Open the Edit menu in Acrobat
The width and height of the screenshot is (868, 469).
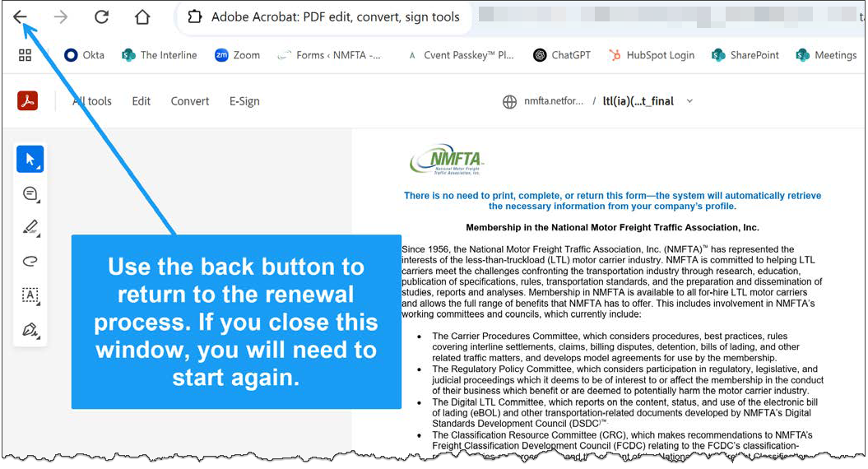pyautogui.click(x=142, y=101)
